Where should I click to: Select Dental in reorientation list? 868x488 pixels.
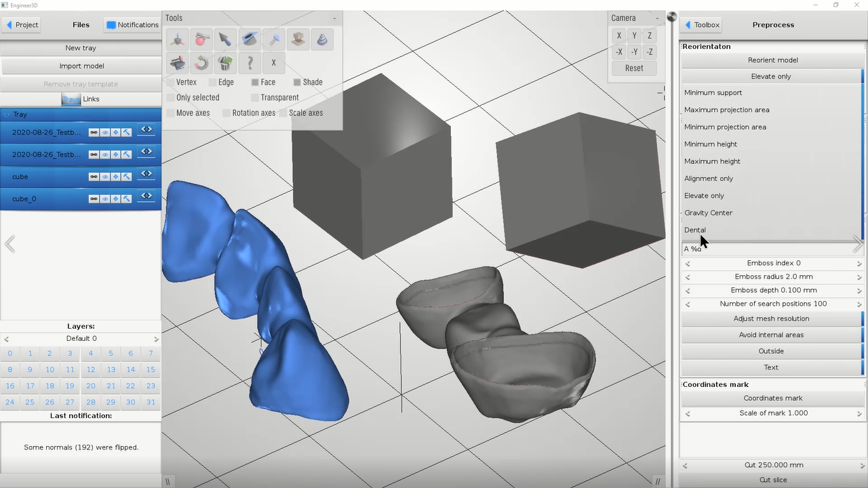695,230
